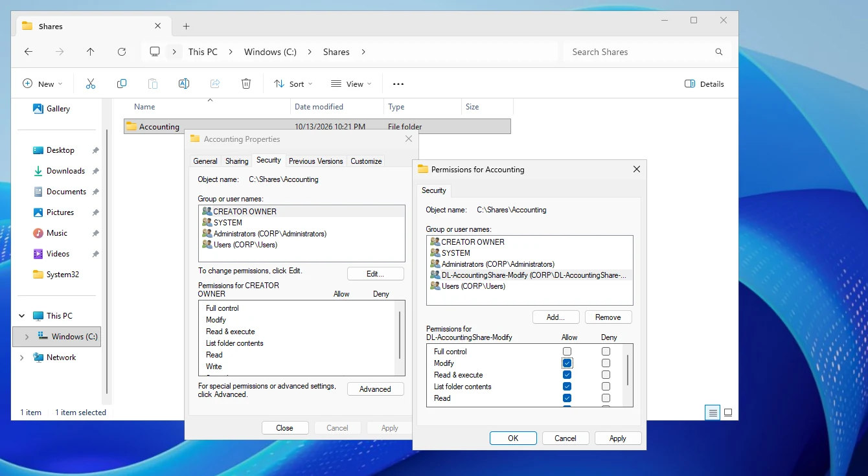Uncheck Allow for Read permission
This screenshot has width=868, height=476.
pos(567,398)
